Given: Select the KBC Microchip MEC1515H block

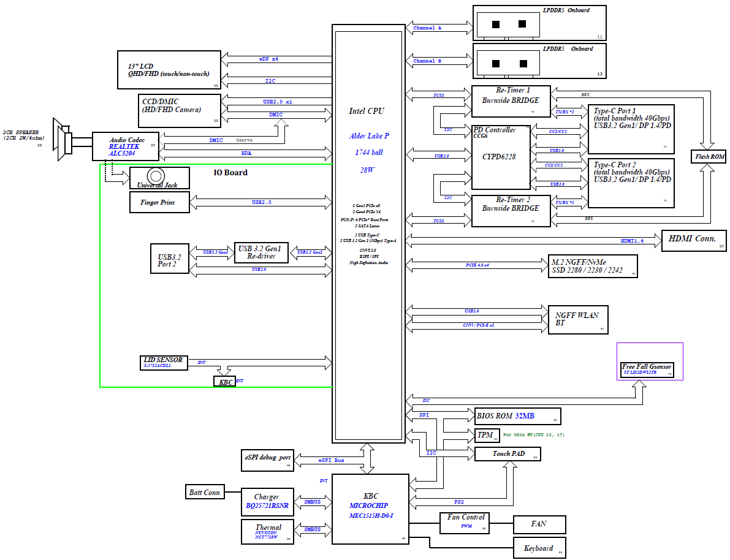Looking at the screenshot, I should point(370,509).
